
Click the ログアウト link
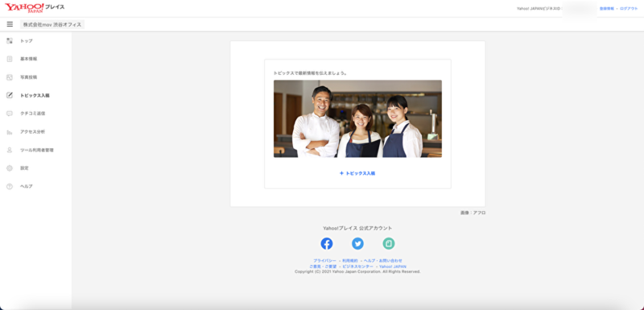(x=629, y=9)
